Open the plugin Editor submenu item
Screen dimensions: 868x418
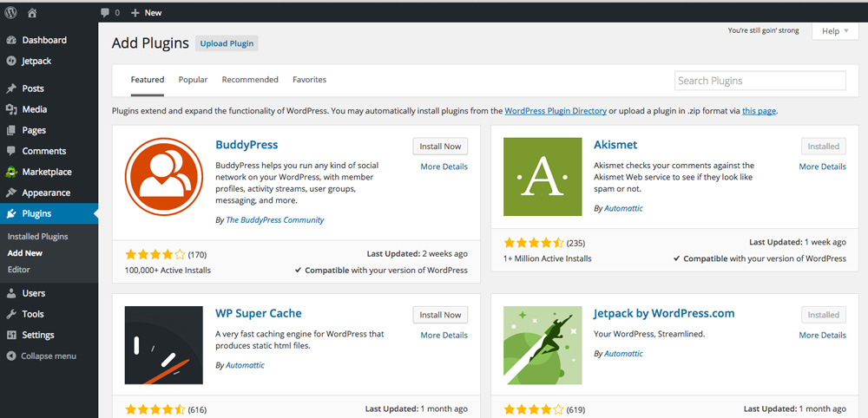pos(19,270)
